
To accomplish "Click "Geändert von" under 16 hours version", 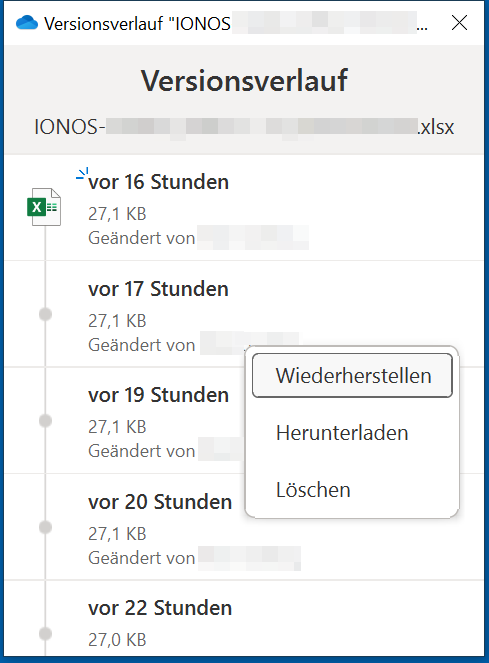I will [142, 238].
